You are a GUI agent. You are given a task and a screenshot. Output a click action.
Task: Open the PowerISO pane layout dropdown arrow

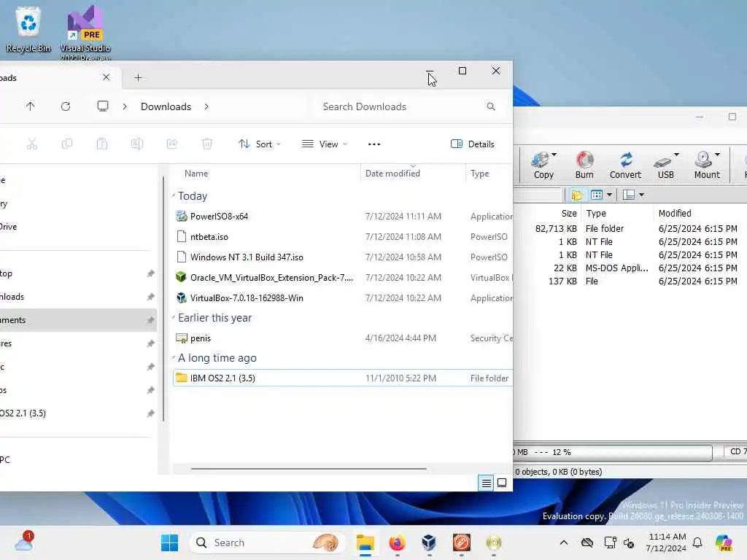pos(641,195)
